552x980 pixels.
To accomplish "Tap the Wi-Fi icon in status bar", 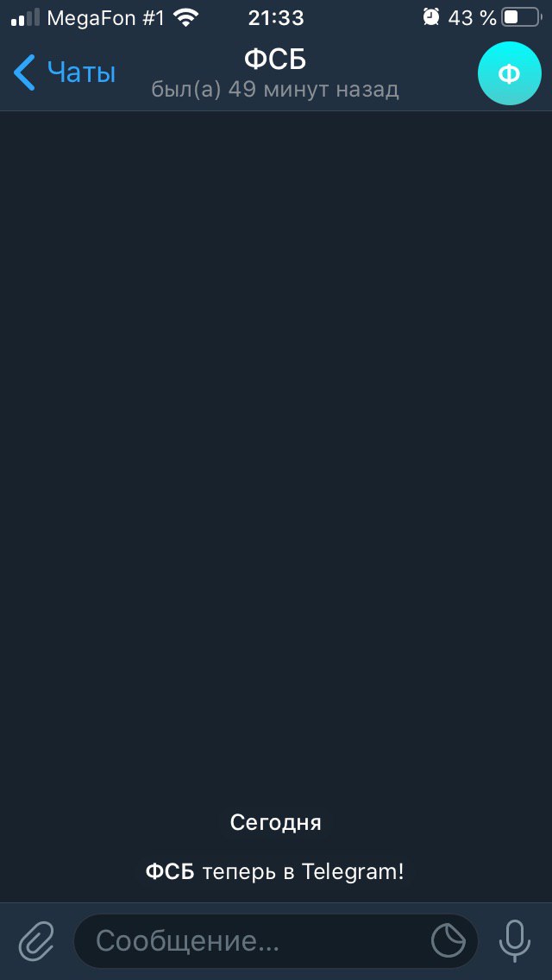I will tap(185, 18).
